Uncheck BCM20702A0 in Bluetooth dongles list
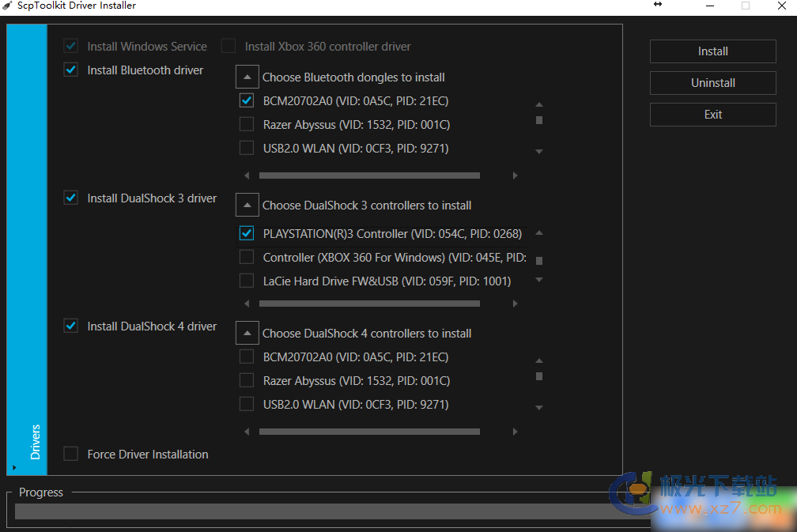Screen dimensions: 797x532 coord(247,100)
